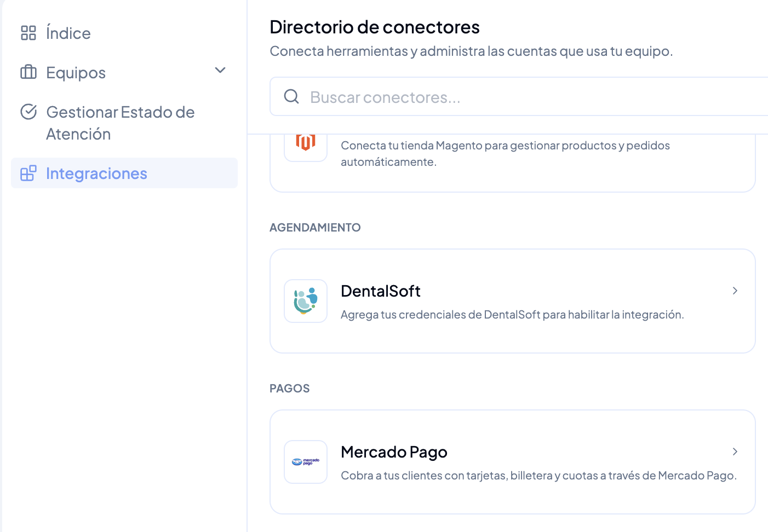Click the Índice grid icon
The height and width of the screenshot is (532, 768).
(x=28, y=33)
